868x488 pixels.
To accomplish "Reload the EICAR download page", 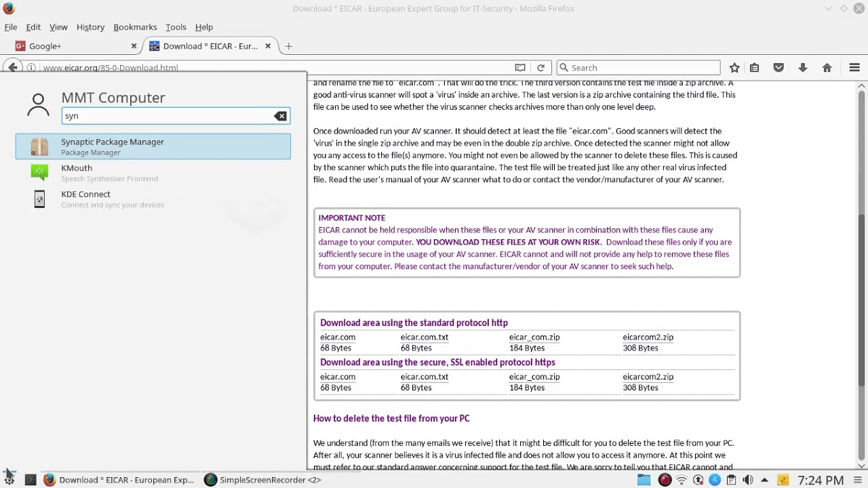I will (540, 68).
